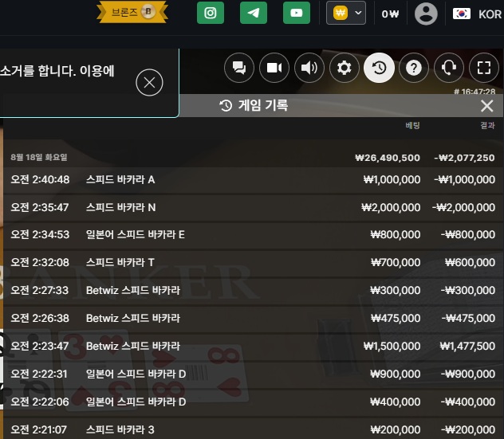
Task: Open the 2:27:33 Betwiz 스피드 바카라 record
Action: [x=254, y=291]
